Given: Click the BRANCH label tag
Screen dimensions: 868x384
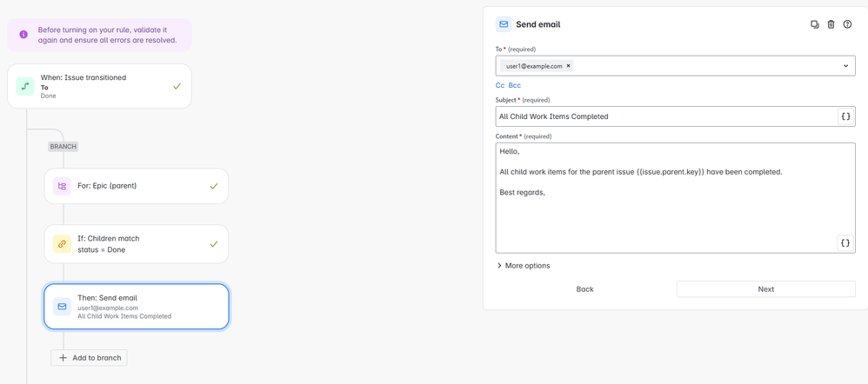Looking at the screenshot, I should pyautogui.click(x=63, y=147).
